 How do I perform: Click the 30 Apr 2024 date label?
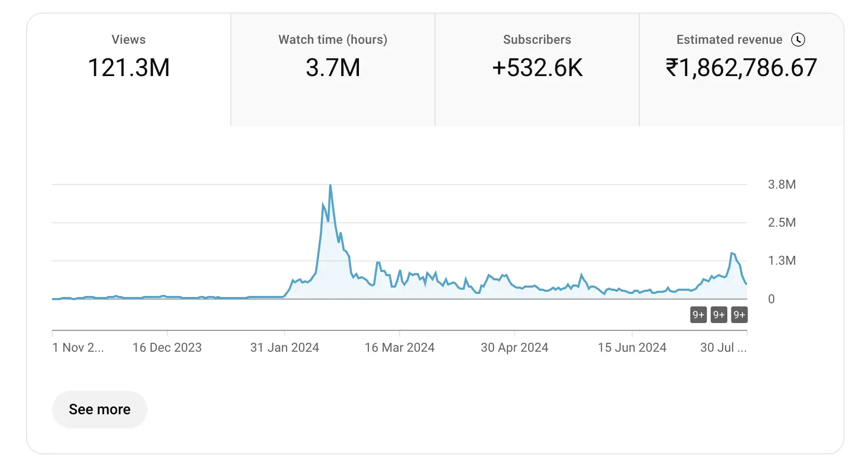pyautogui.click(x=515, y=348)
